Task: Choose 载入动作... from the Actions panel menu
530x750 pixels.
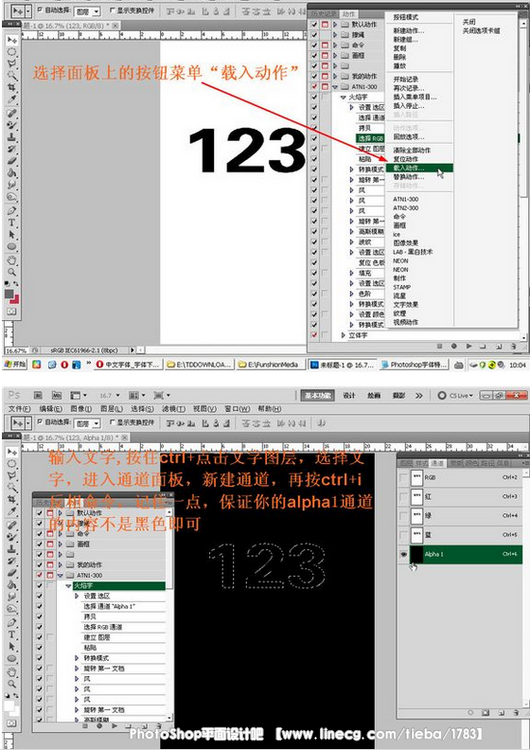Action: 419,168
